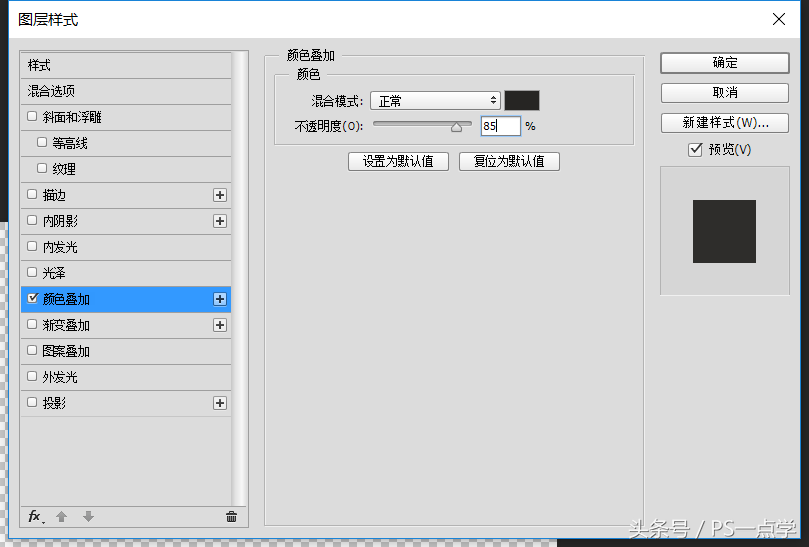Enable the 内阴影 checkbox

pyautogui.click(x=32, y=220)
